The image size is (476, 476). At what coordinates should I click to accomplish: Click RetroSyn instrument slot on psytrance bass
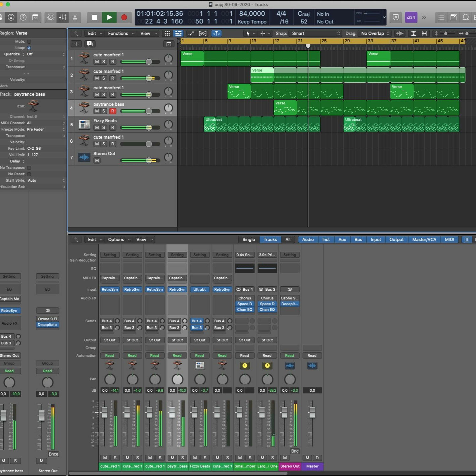(177, 290)
